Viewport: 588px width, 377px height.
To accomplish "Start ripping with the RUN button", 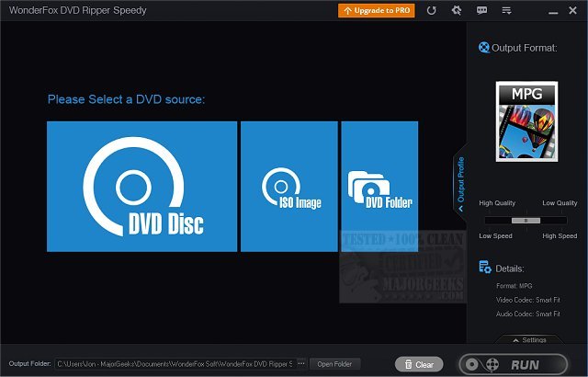I will 513,364.
